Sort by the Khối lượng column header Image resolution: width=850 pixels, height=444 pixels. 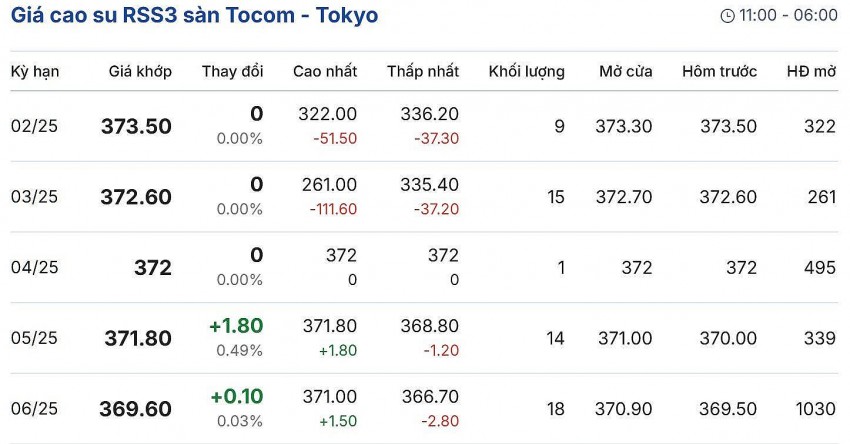point(526,71)
